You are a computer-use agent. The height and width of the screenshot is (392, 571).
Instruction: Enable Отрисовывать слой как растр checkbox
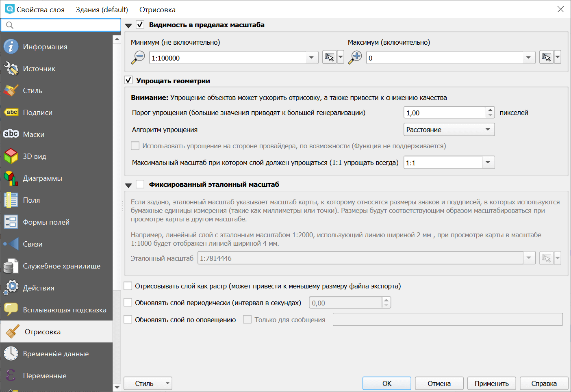tap(128, 286)
